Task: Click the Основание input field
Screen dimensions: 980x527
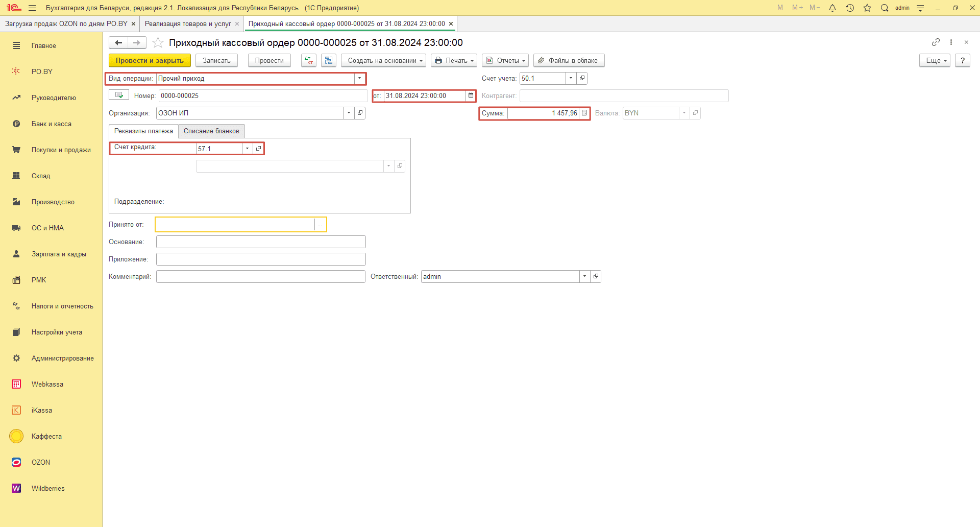Action: pos(261,242)
